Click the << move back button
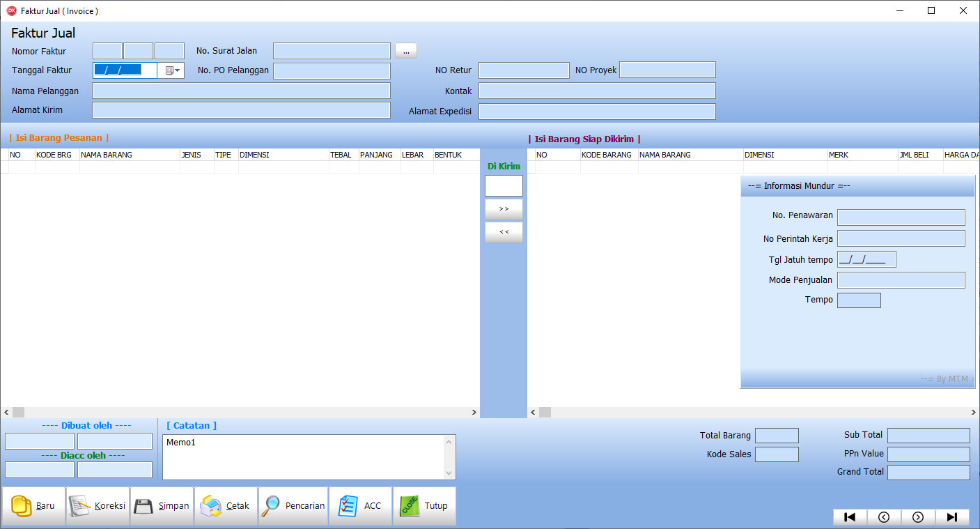The height and width of the screenshot is (529, 980). click(504, 232)
